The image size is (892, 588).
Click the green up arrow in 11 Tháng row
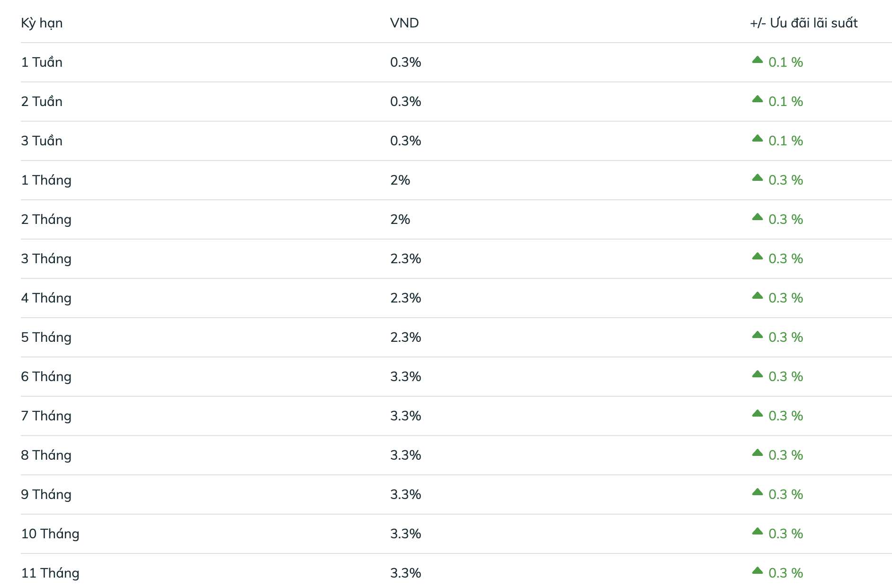pyautogui.click(x=757, y=571)
